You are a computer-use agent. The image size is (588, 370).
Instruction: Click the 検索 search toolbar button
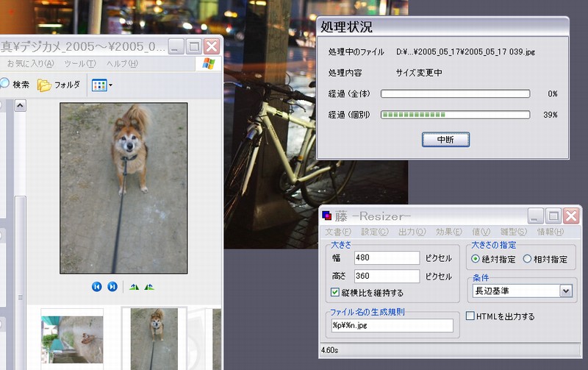pyautogui.click(x=15, y=85)
